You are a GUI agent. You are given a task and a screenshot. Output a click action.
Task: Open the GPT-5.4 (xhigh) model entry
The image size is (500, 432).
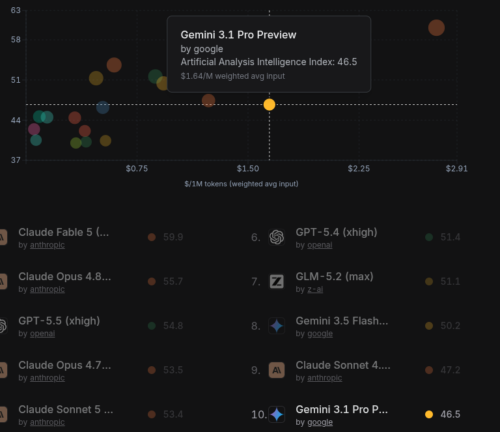336,232
